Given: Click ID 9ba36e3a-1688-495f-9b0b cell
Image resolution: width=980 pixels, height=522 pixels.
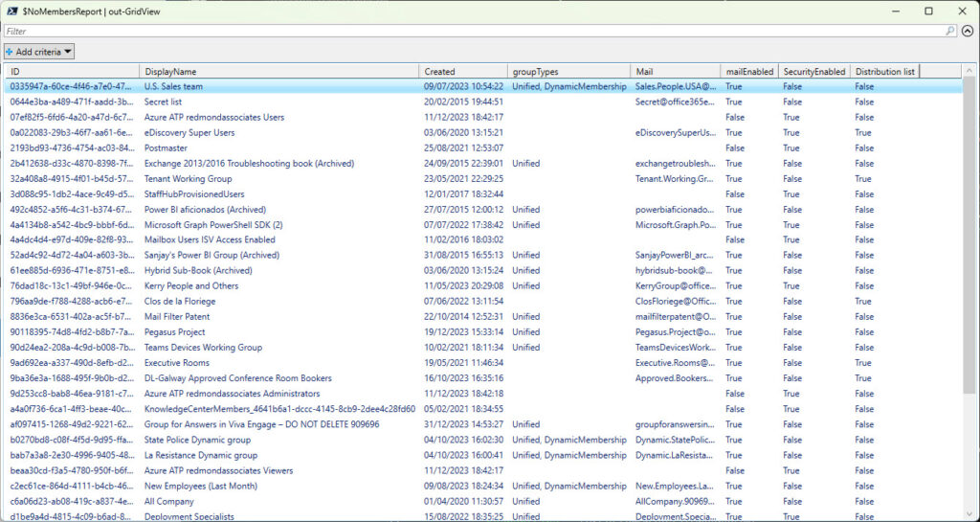Looking at the screenshot, I should [x=72, y=378].
